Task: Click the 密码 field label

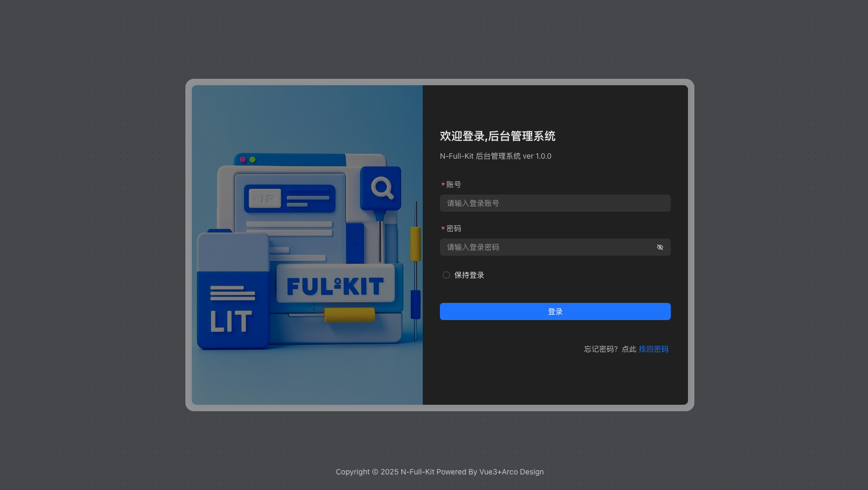Action: coord(453,228)
